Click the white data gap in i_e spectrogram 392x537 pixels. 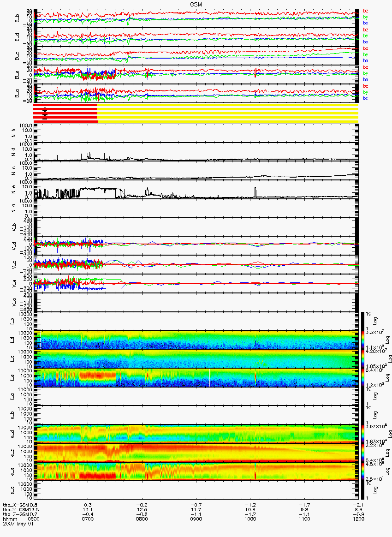pyautogui.click(x=210, y=378)
